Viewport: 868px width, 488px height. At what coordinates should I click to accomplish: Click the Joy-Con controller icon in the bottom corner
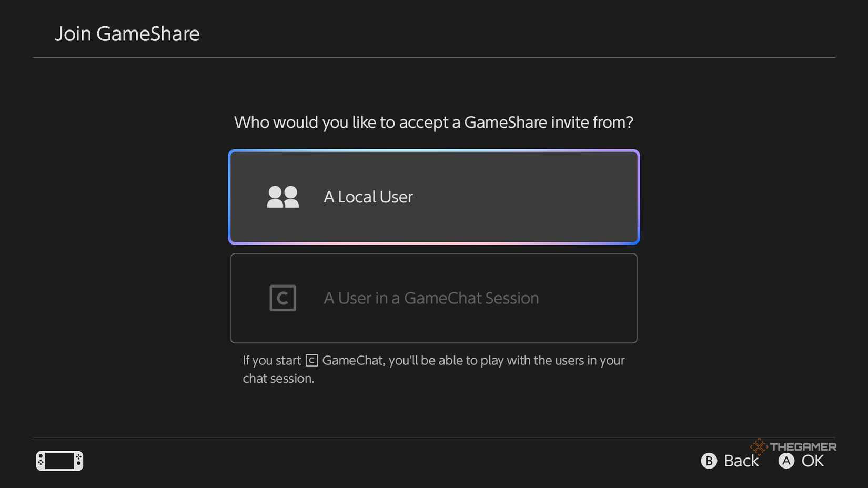coord(59,461)
